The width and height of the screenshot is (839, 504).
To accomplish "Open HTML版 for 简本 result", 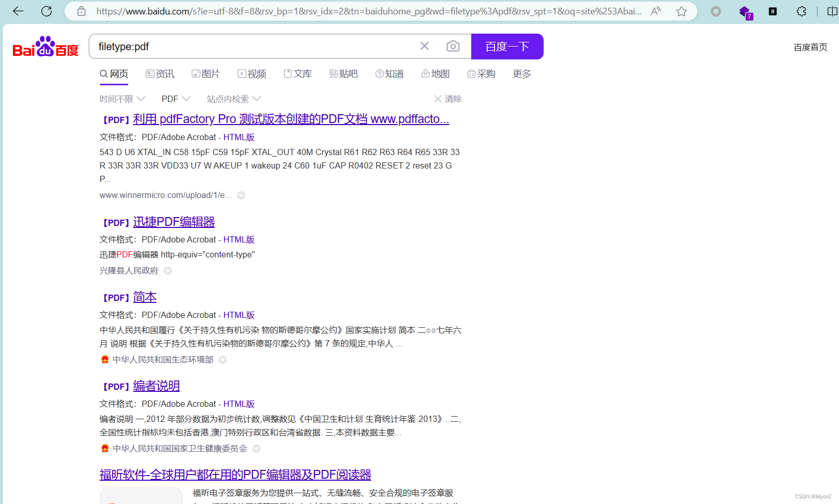I will pos(239,315).
